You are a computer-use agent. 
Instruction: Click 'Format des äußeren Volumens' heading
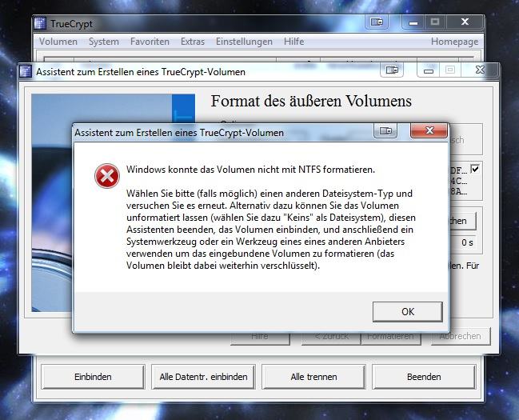pos(311,102)
